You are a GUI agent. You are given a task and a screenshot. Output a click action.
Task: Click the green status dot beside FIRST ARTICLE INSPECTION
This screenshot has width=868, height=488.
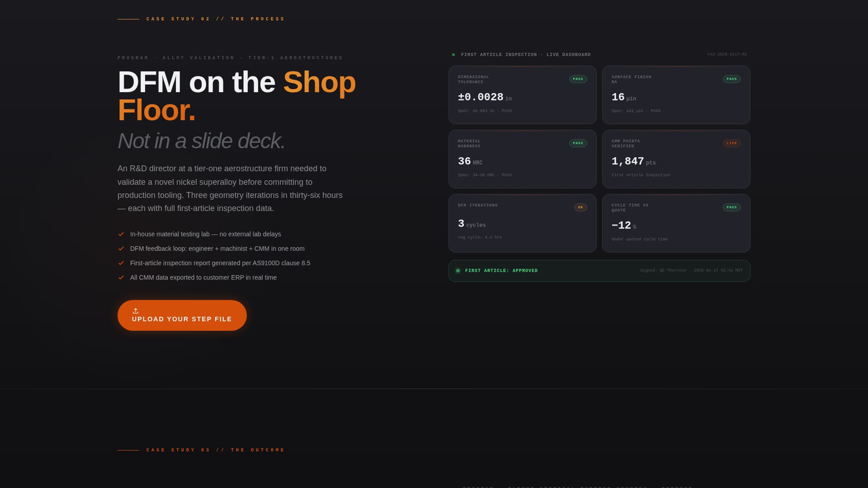tap(453, 54)
